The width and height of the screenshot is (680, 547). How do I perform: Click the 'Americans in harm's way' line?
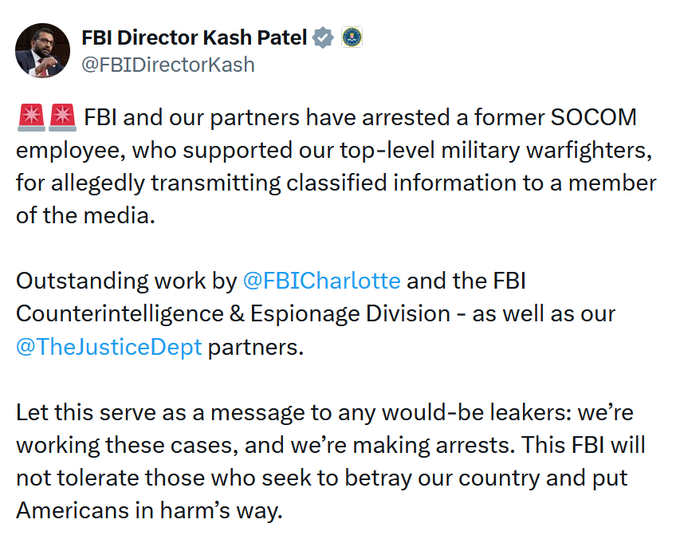pos(150,511)
